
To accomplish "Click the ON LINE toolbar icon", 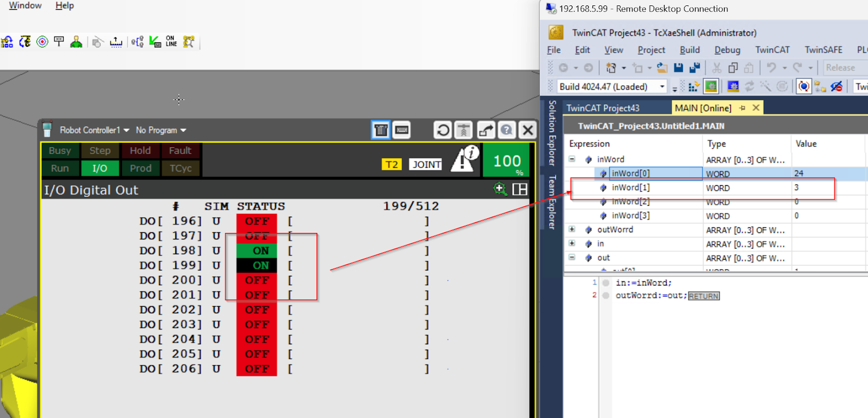I will coord(171,42).
